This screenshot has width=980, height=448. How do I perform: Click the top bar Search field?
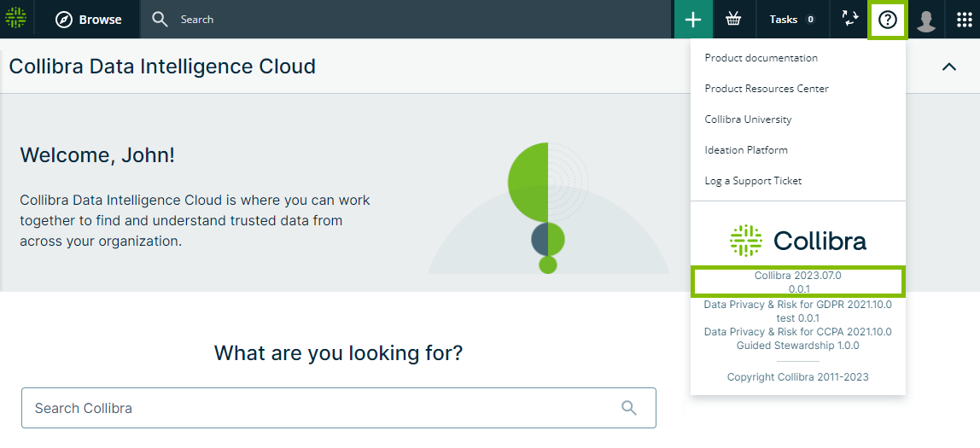410,20
